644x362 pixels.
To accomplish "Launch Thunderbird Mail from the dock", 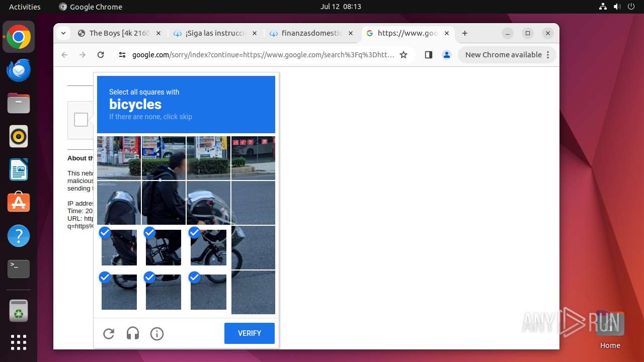I will click(x=19, y=70).
